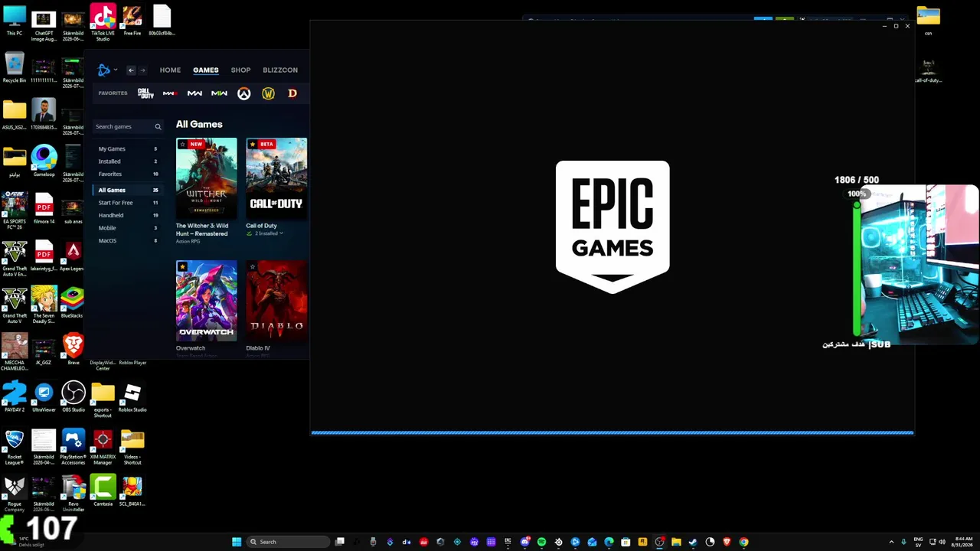
Task: Open the Overwatch game cover
Action: [207, 301]
